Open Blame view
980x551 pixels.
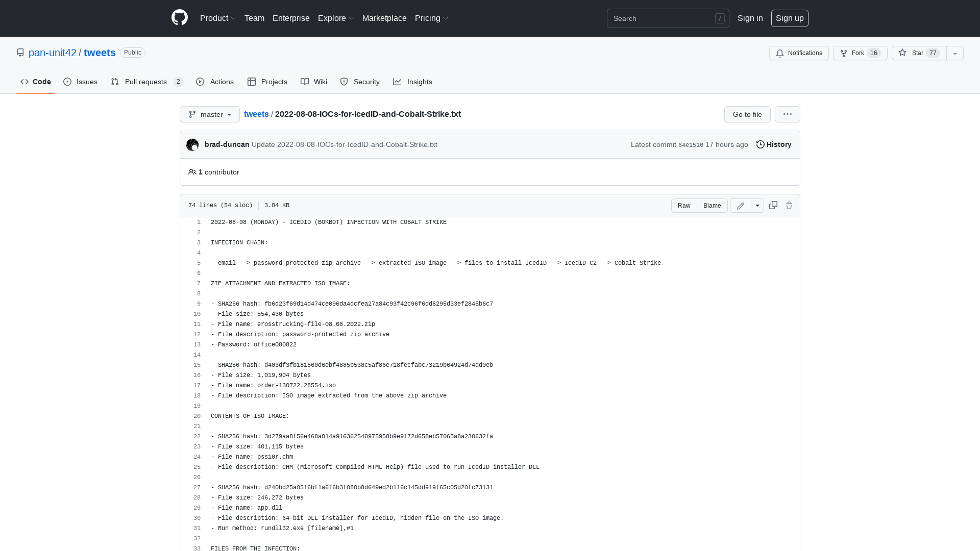[x=712, y=206]
